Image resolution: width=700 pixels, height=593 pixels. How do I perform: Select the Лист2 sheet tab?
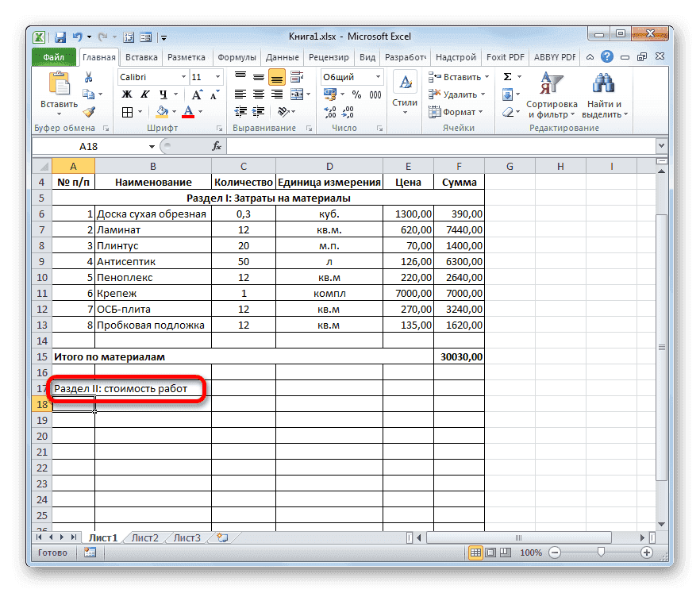click(x=145, y=537)
